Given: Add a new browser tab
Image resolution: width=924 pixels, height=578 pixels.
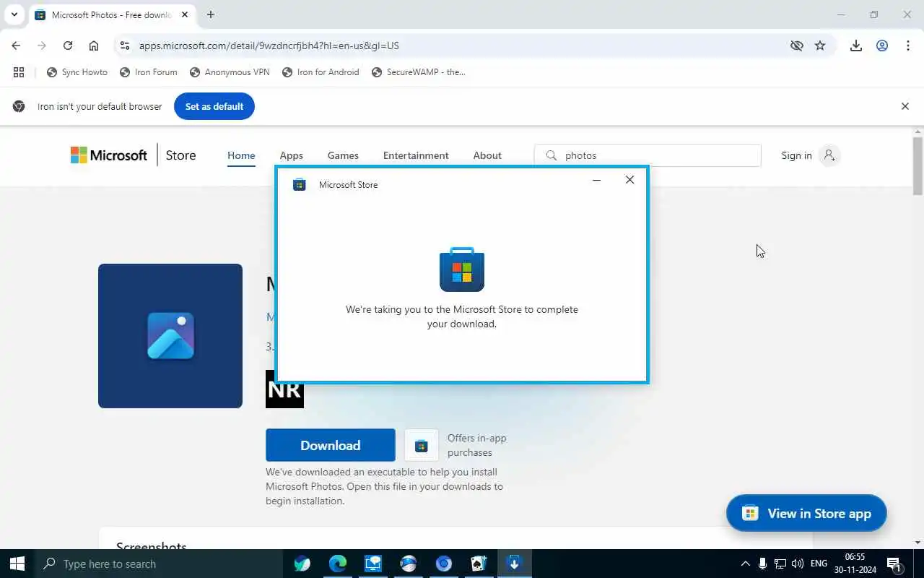Looking at the screenshot, I should tap(210, 14).
